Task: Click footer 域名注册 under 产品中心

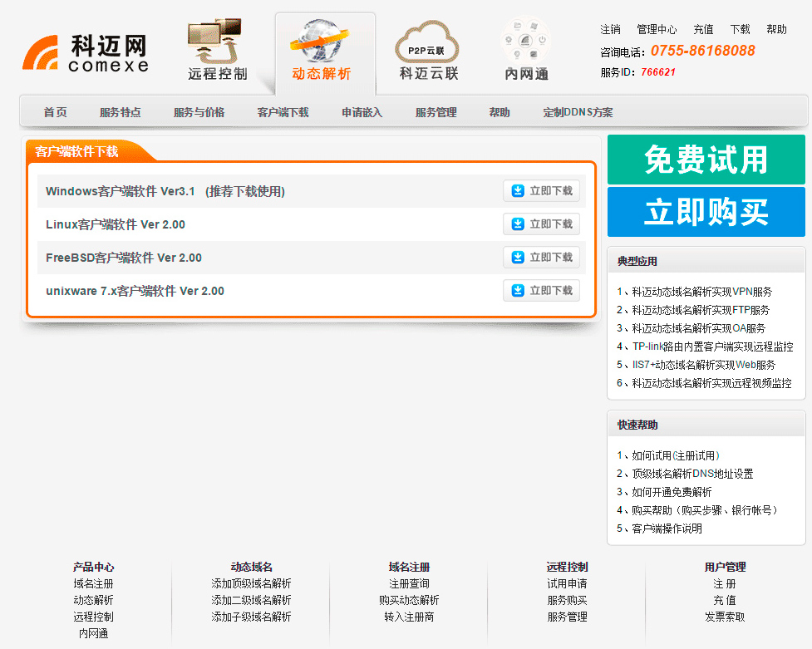Action: click(x=93, y=583)
